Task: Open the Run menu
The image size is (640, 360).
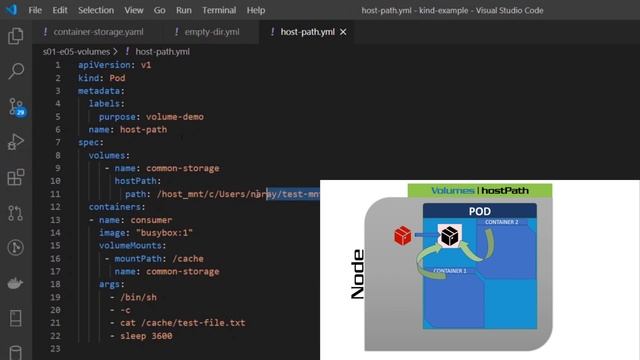Action: [184, 10]
